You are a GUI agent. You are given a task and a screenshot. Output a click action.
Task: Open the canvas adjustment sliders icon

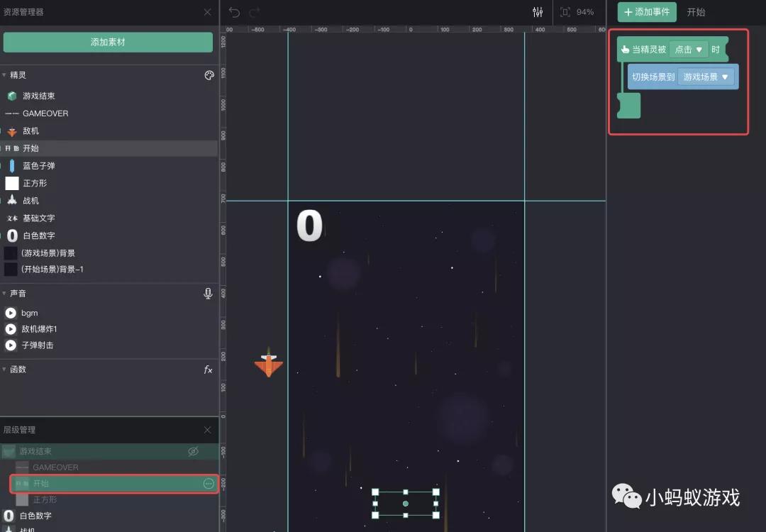(538, 12)
